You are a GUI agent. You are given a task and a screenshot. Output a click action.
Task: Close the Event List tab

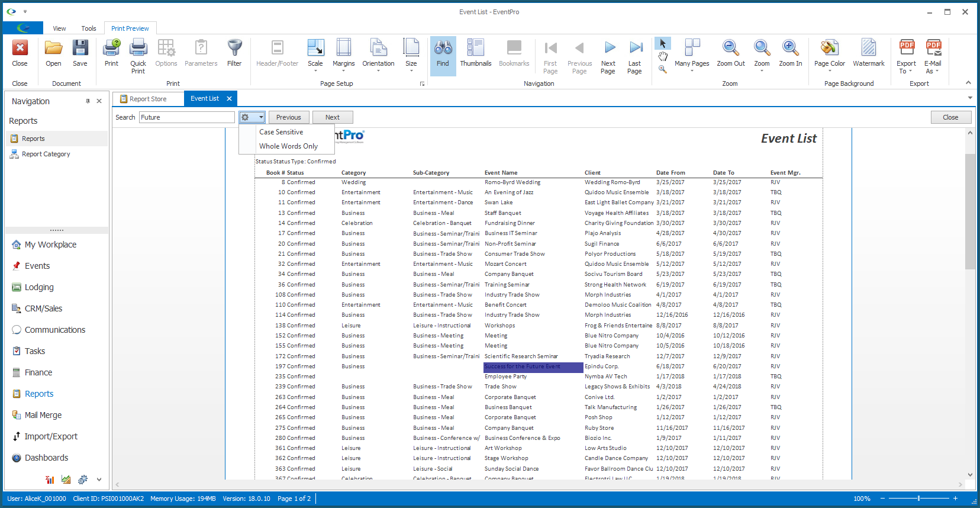click(229, 98)
